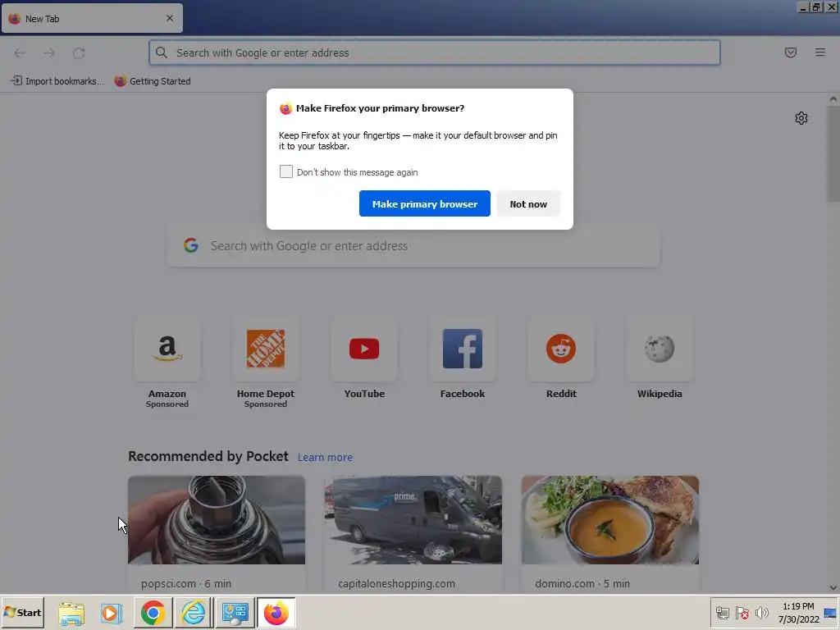
Task: Open the Save to Pocket icon
Action: point(790,52)
